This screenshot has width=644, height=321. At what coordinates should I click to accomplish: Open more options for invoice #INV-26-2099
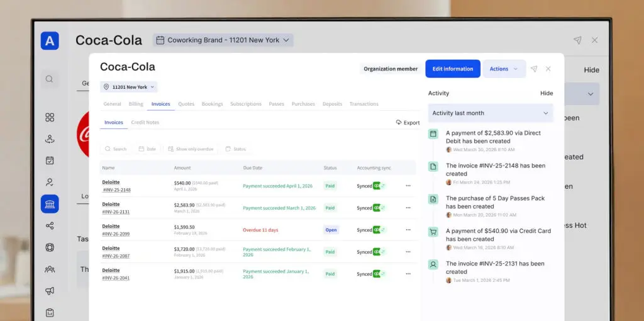coord(408,230)
